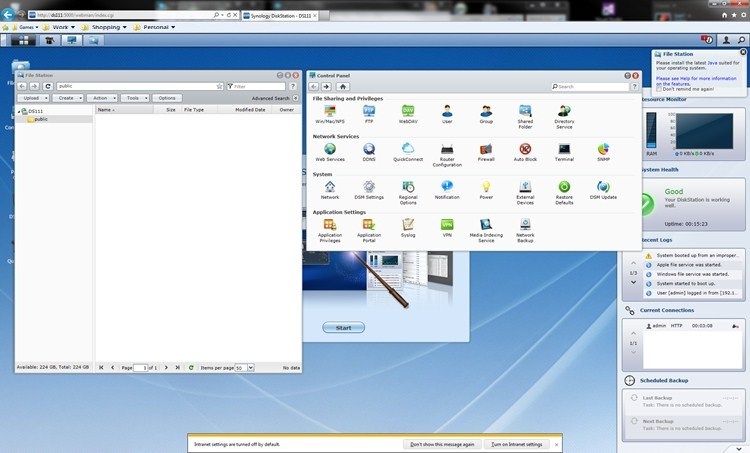Expand Advanced Search options

click(296, 98)
